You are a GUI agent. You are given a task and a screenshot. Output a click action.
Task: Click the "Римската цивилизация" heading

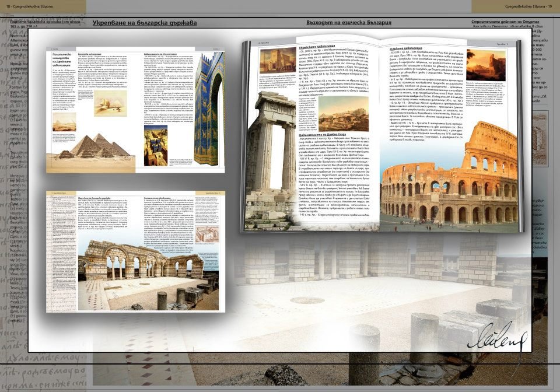pyautogui.click(x=406, y=47)
